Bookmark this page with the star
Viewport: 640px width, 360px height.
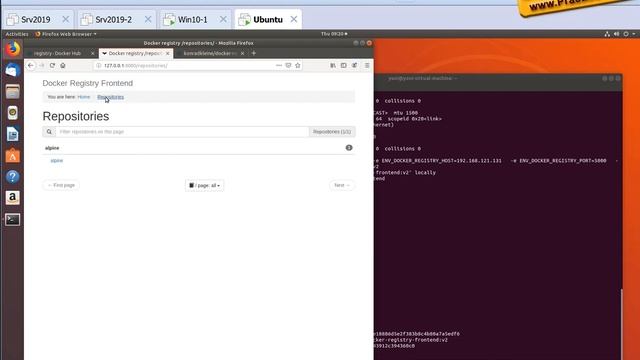(x=298, y=65)
